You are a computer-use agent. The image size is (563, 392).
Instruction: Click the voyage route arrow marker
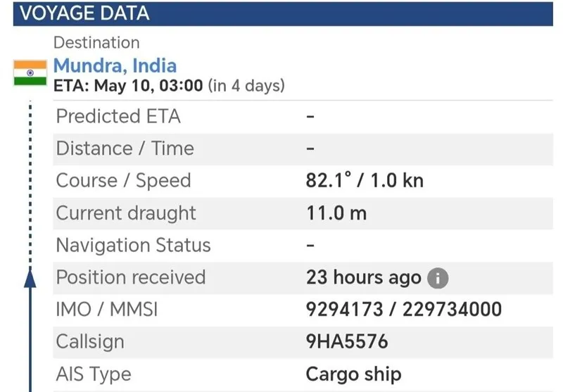pyautogui.click(x=30, y=279)
